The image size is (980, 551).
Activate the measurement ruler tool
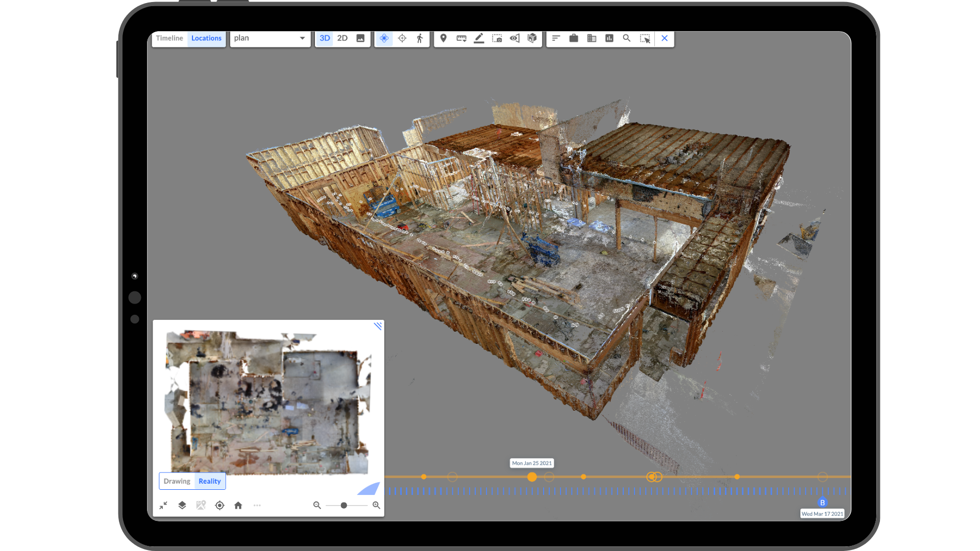point(459,38)
